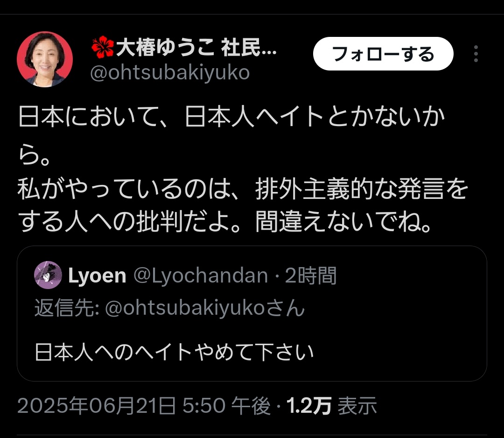
Task: Click the 2時間 timestamp of the quoted post
Action: pos(310,276)
